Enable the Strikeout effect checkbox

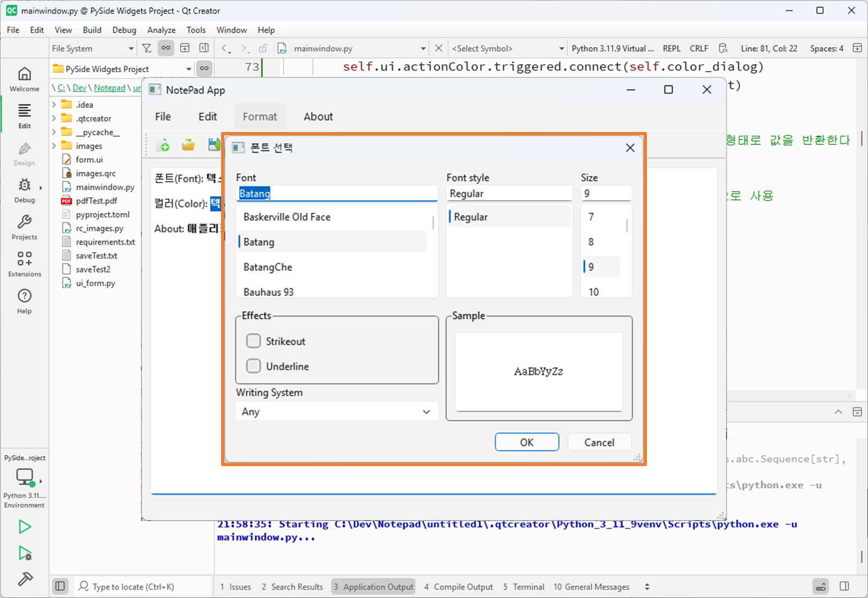point(254,341)
